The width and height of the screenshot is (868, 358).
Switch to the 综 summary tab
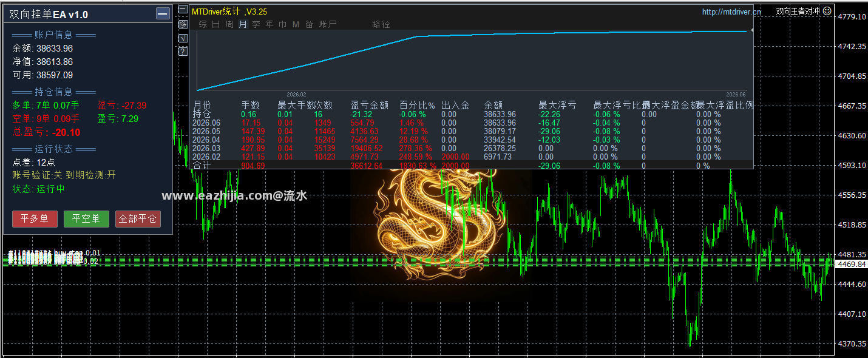(203, 24)
